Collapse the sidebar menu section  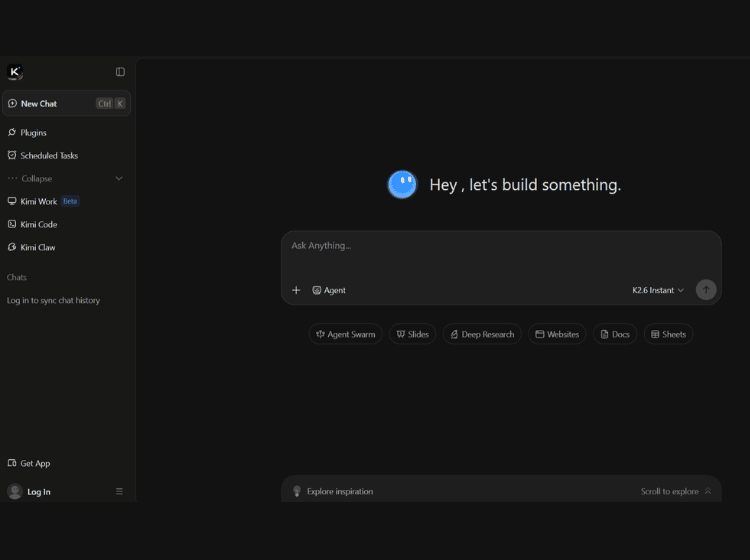pyautogui.click(x=66, y=178)
